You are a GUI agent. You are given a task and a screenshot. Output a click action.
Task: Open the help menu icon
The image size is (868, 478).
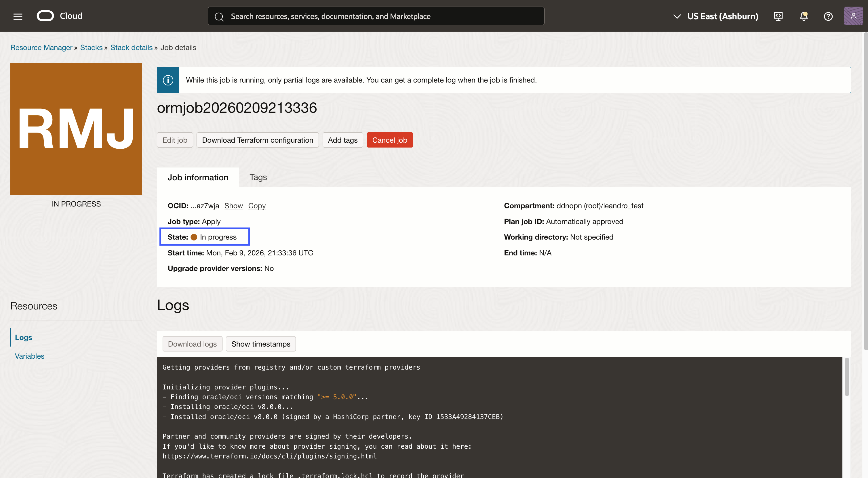828,16
